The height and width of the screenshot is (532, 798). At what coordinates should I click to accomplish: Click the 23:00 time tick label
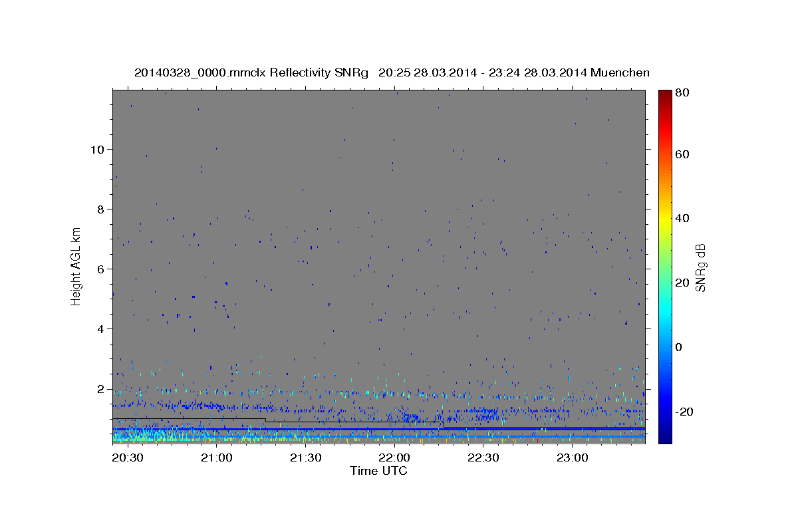(x=572, y=458)
